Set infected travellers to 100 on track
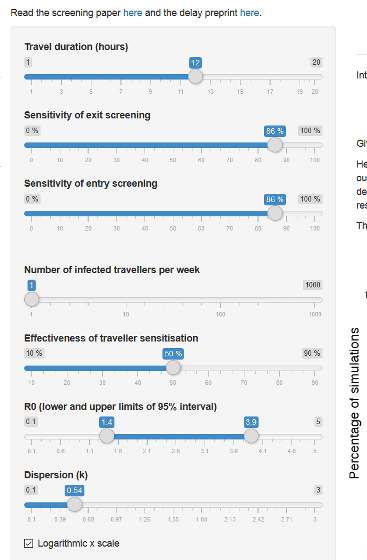 [220, 300]
